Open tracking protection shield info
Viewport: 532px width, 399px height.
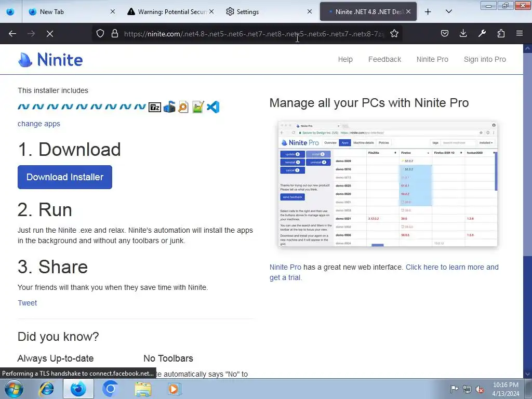pos(100,34)
